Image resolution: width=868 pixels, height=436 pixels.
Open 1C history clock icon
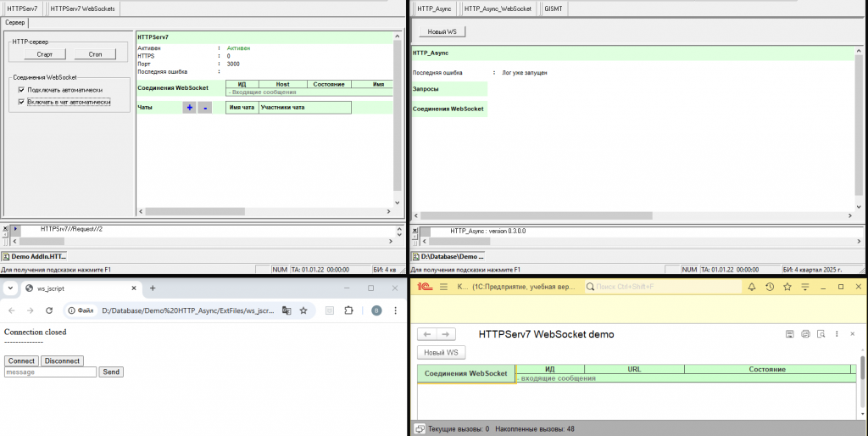point(770,287)
